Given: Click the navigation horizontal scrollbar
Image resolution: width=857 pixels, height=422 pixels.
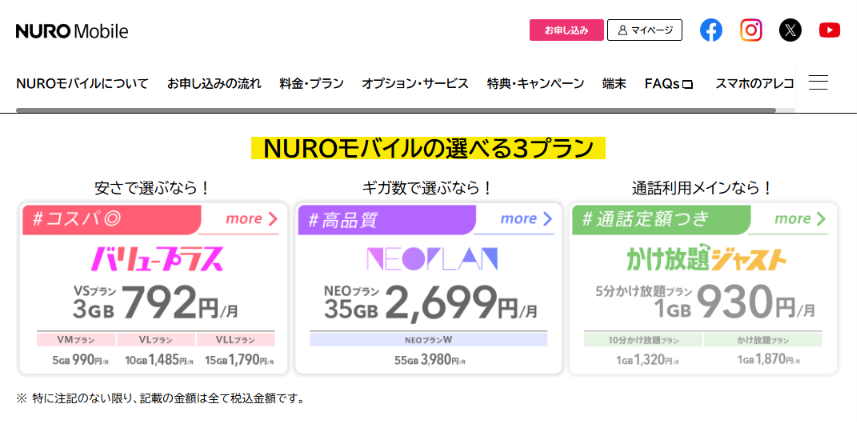Looking at the screenshot, I should click(396, 110).
